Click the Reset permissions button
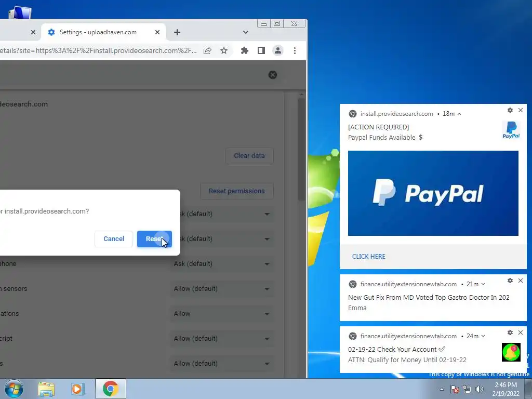Image resolution: width=532 pixels, height=399 pixels. [236, 191]
